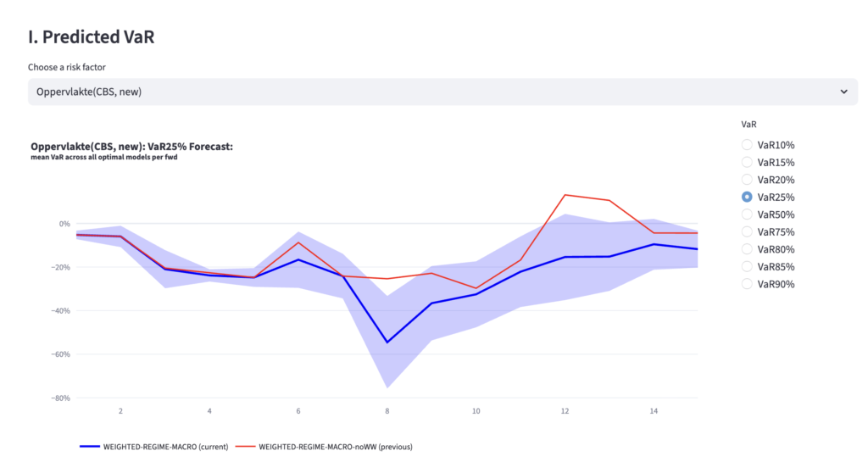Viewport: 868px width, 462px height.
Task: Toggle WEIGHTED-REGIME-MACRO-noWW (previous) legend entry
Action: click(335, 446)
